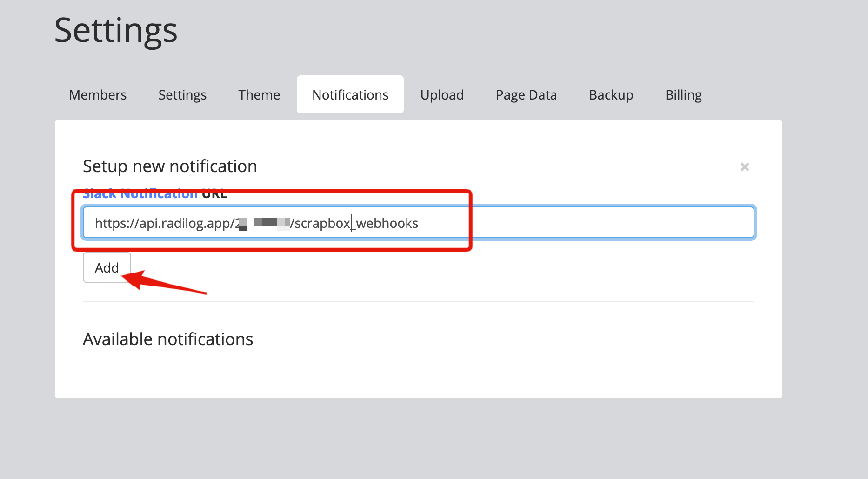Go to the Theme tab
The image size is (868, 479).
[259, 95]
